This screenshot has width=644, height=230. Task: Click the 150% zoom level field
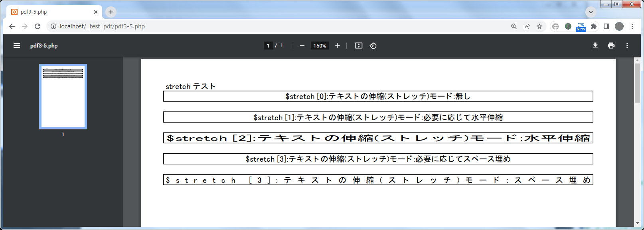[320, 46]
